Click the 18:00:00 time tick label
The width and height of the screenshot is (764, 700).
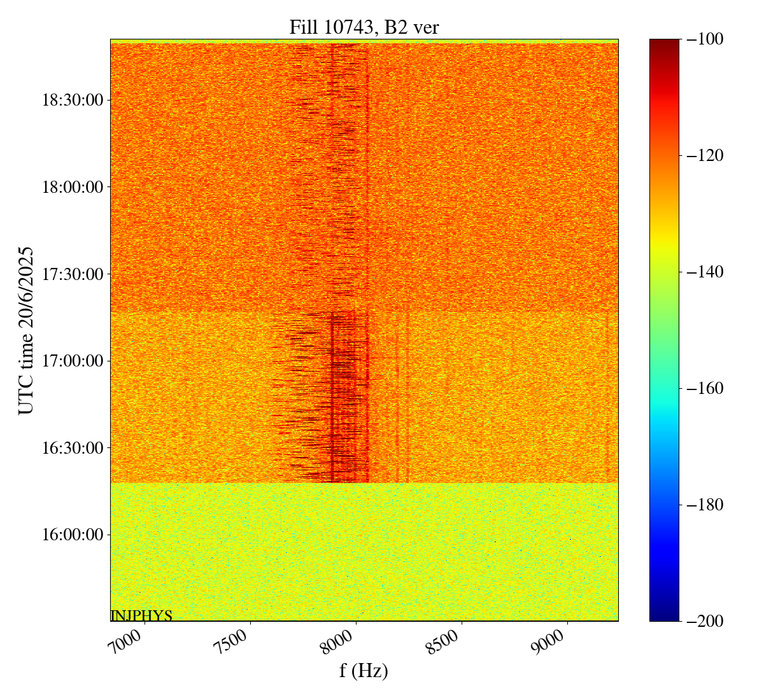(72, 187)
